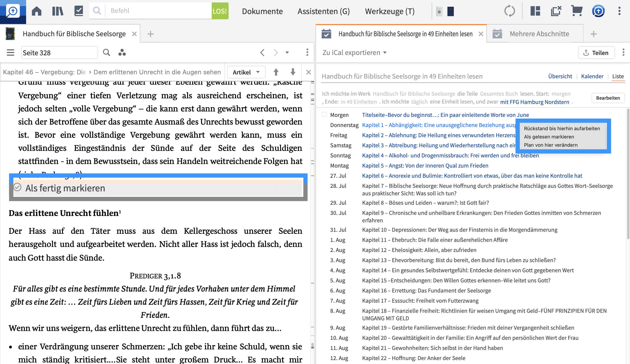Open the table of contents hamburger menu
Viewport: 630px width, 364px height.
(x=11, y=52)
